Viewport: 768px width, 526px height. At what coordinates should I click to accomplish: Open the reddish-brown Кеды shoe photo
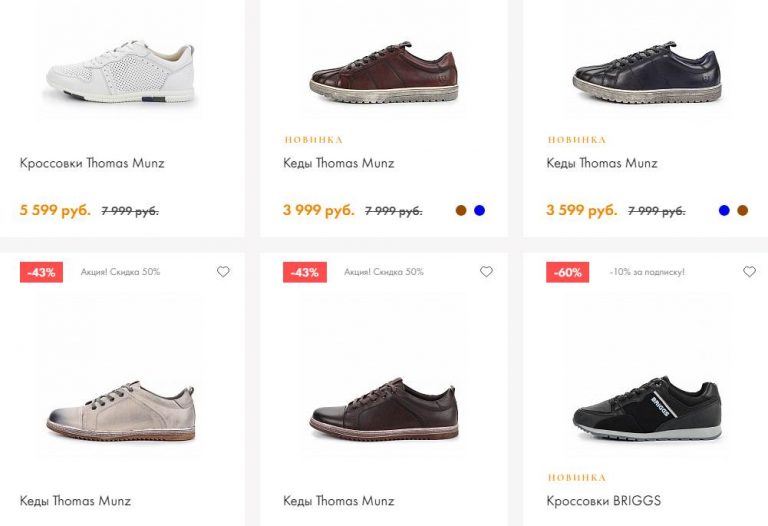pyautogui.click(x=383, y=72)
